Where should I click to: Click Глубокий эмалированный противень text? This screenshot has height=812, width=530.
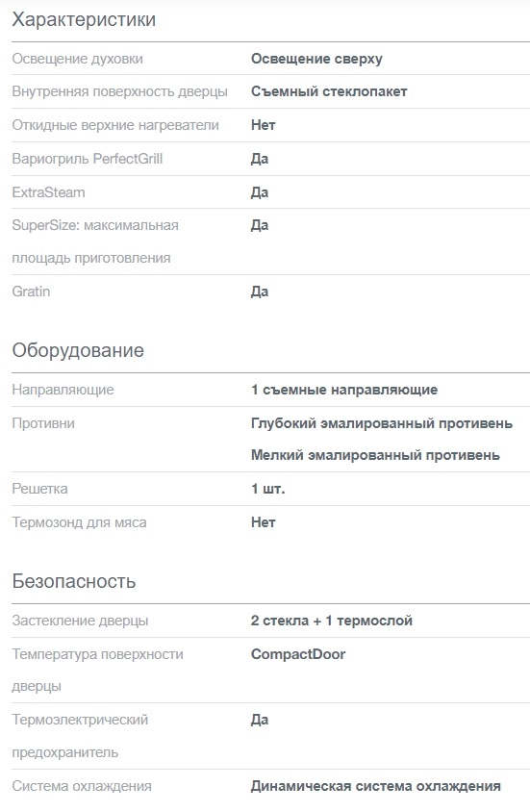click(382, 423)
